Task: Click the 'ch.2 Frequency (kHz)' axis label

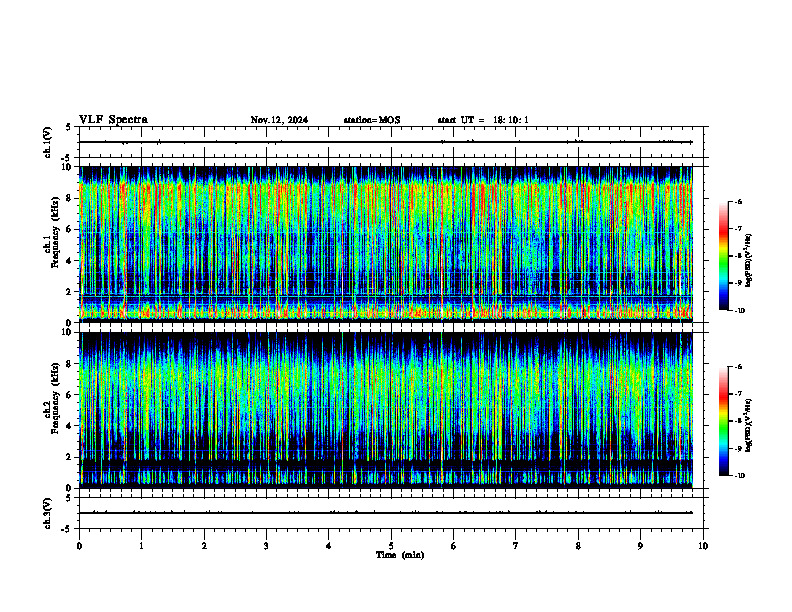Action: 51,398
